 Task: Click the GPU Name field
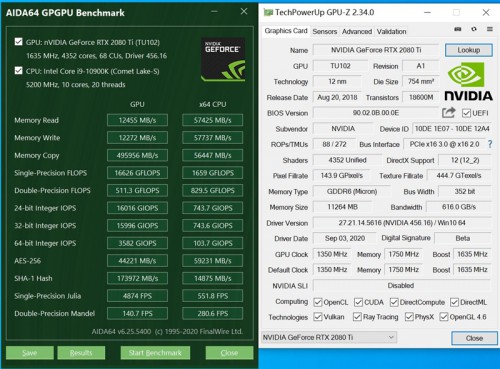(376, 50)
